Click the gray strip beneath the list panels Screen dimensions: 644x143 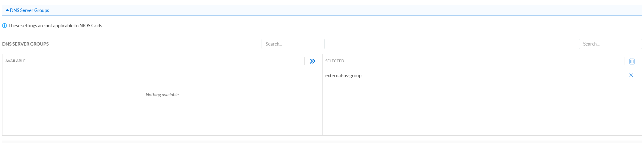tap(322, 141)
